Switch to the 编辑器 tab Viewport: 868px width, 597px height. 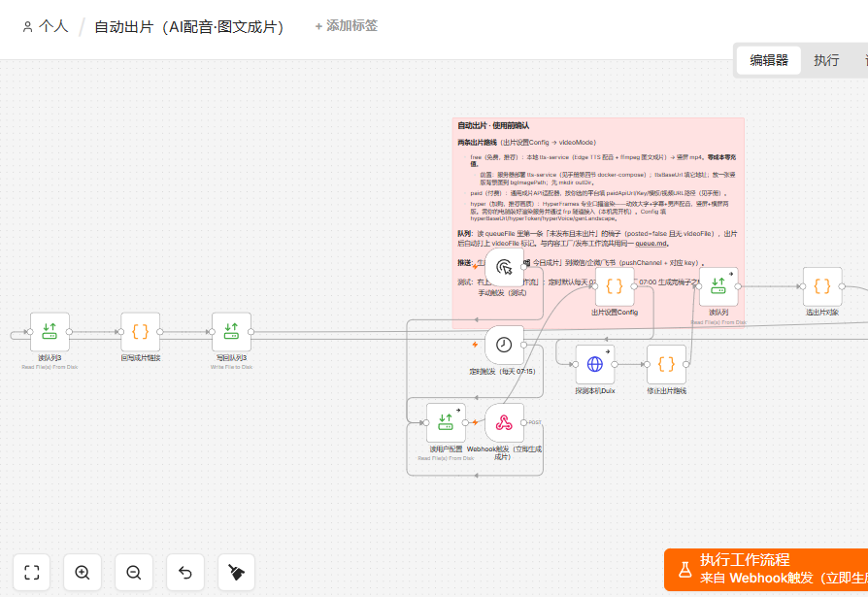(769, 60)
